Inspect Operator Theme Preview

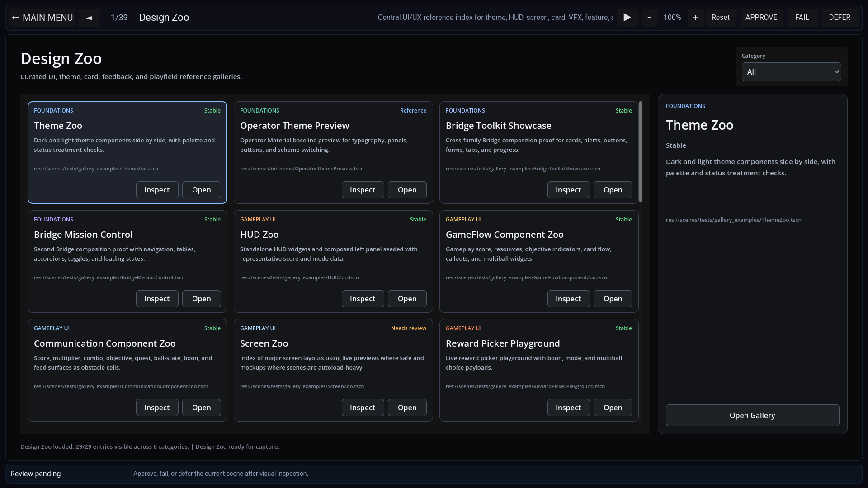pyautogui.click(x=363, y=190)
